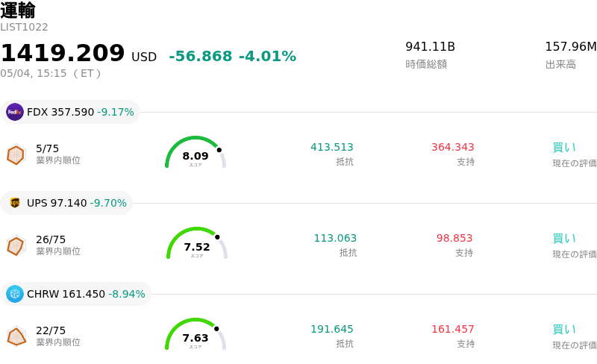This screenshot has height=364, width=597.
Task: Click the FDX industry rank 5/75
Action: click(x=48, y=148)
